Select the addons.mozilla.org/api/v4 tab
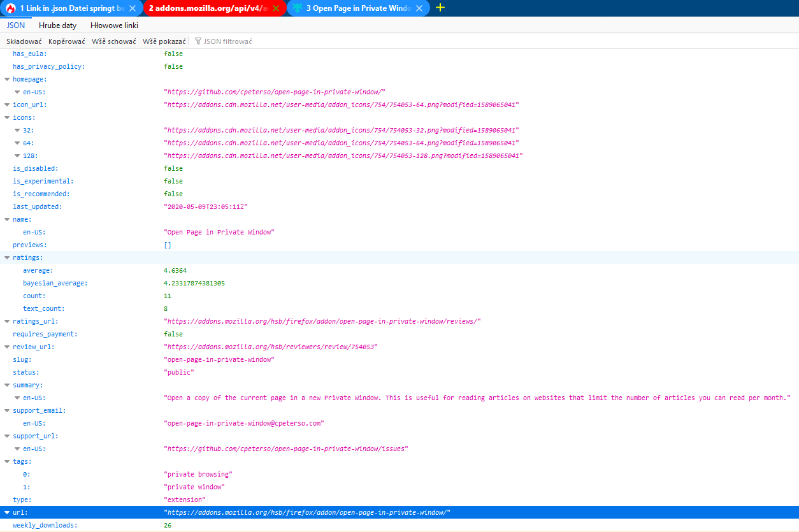This screenshot has height=532, width=799. point(215,8)
